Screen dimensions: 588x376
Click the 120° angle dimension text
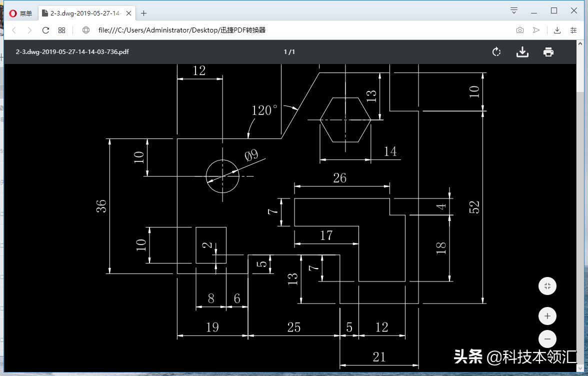[264, 110]
